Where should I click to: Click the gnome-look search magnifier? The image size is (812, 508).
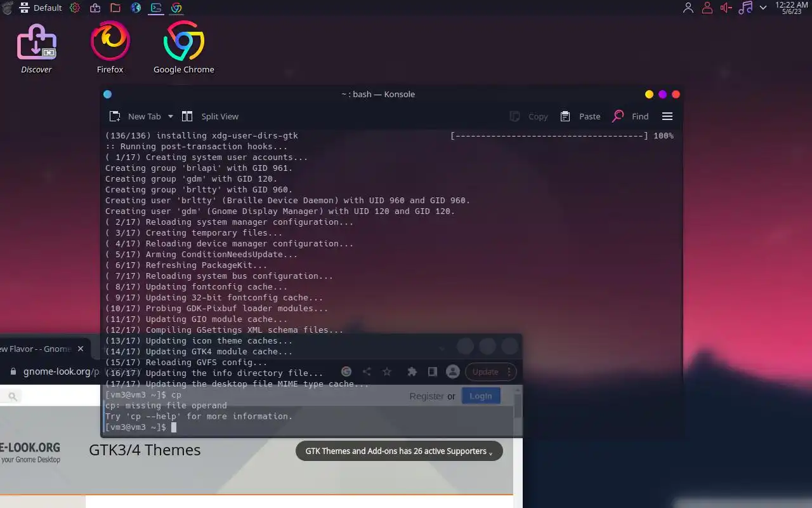[12, 396]
